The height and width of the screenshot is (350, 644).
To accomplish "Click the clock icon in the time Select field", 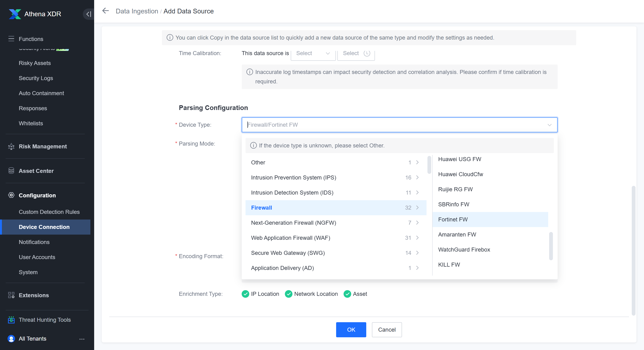I will click(367, 53).
